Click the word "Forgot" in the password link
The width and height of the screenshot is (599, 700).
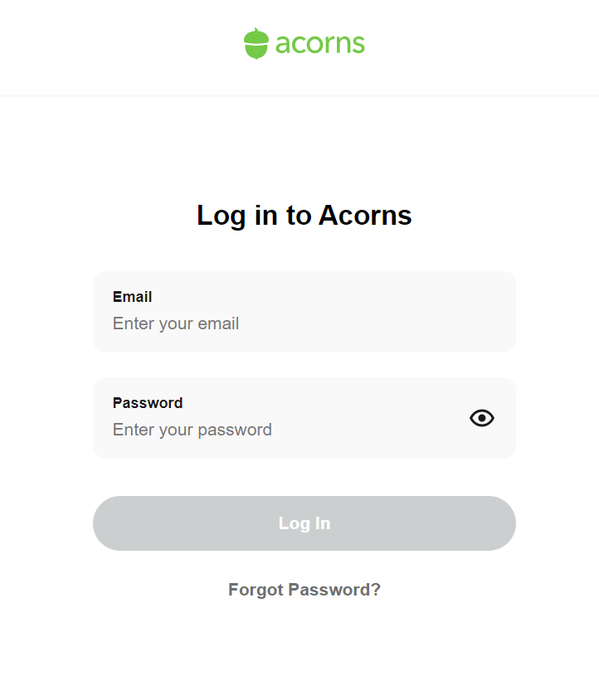pos(256,590)
